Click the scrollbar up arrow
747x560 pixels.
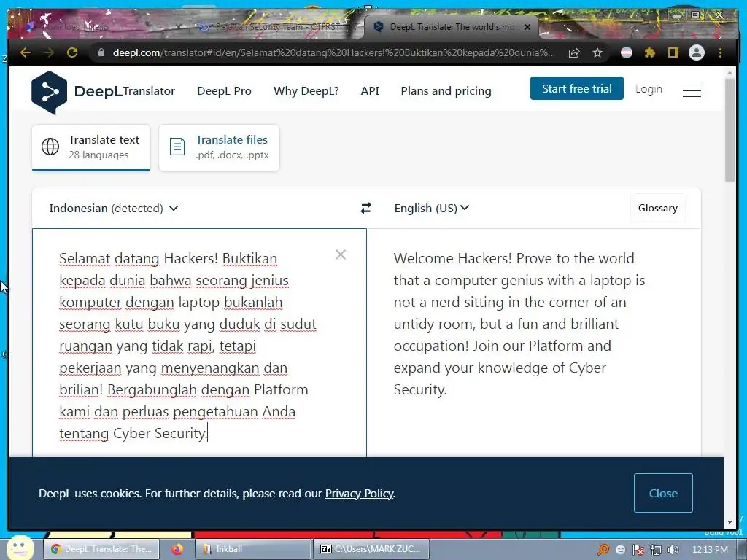pyautogui.click(x=729, y=73)
